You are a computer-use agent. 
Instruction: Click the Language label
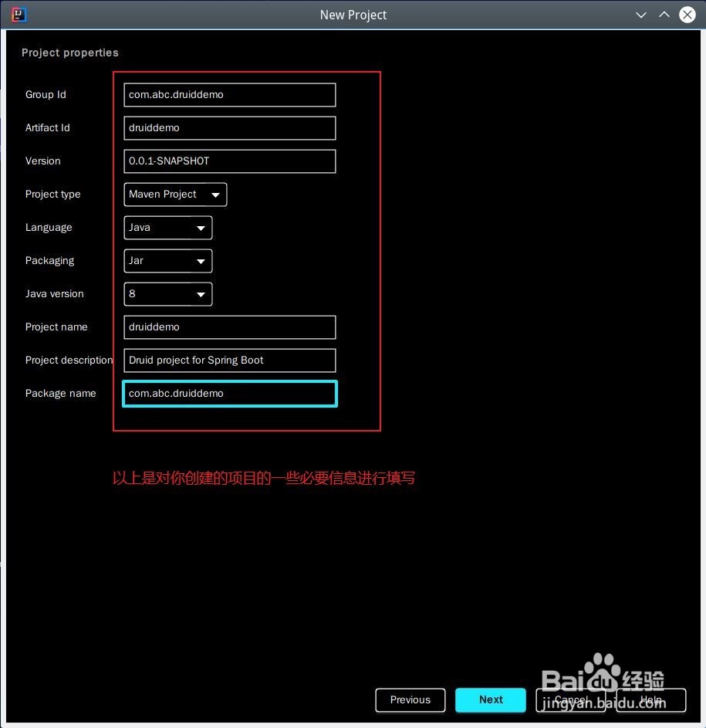coord(49,228)
